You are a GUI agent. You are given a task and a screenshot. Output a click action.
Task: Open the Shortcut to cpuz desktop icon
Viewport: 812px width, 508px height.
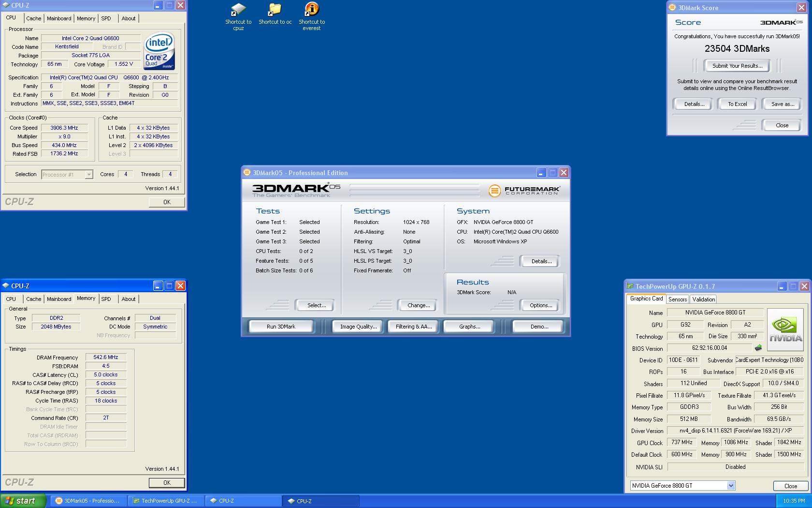(238, 16)
